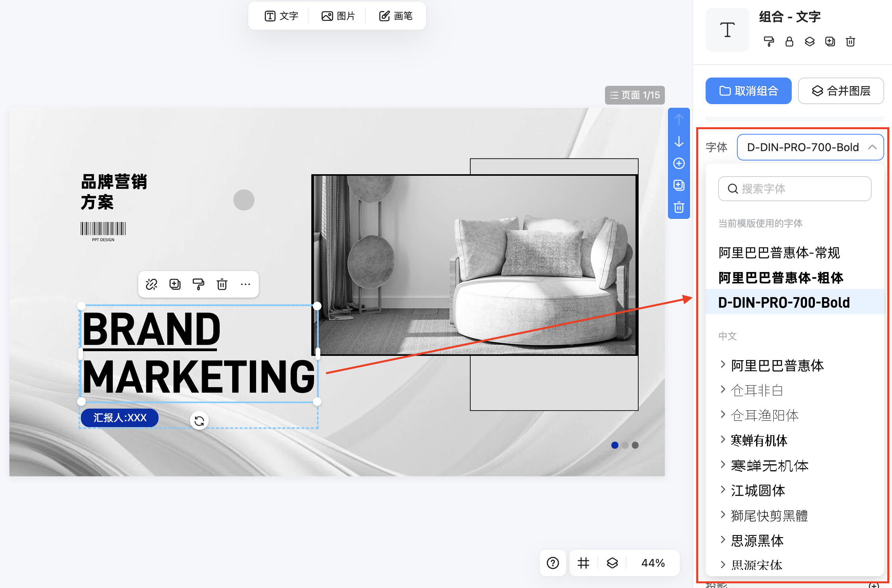This screenshot has height=588, width=892.
Task: Expand the 思源黑体 font family
Action: point(723,540)
